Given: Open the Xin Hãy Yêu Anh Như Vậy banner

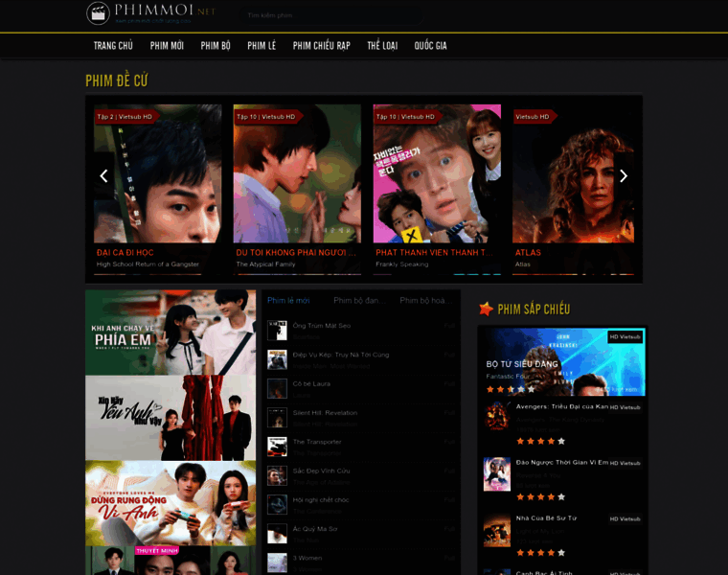Looking at the screenshot, I should pos(171,418).
